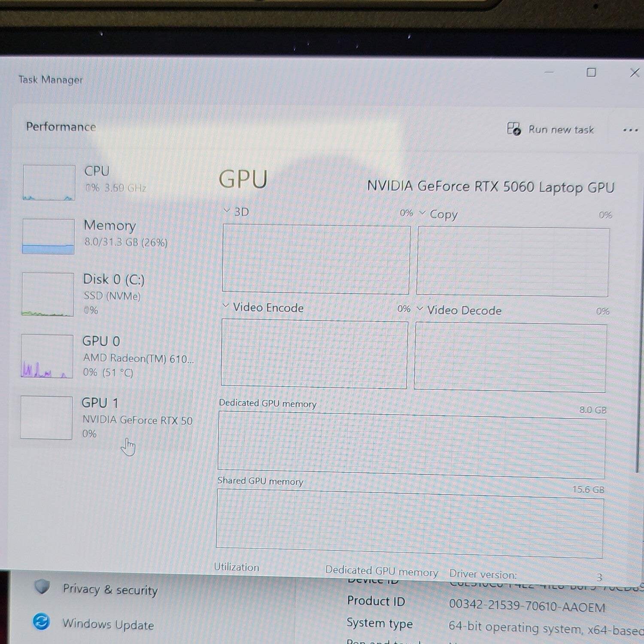Open Windows Update in Settings window
Screen dimensions: 644x644
(x=108, y=624)
